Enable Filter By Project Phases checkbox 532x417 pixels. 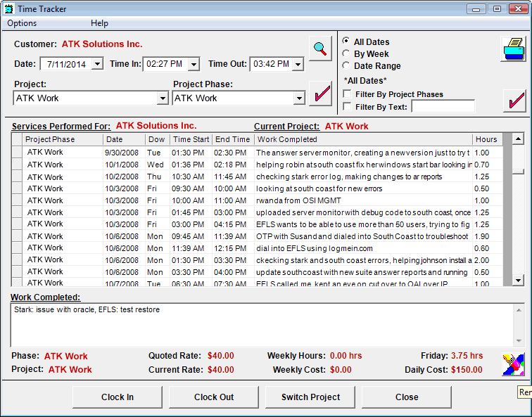tap(347, 94)
